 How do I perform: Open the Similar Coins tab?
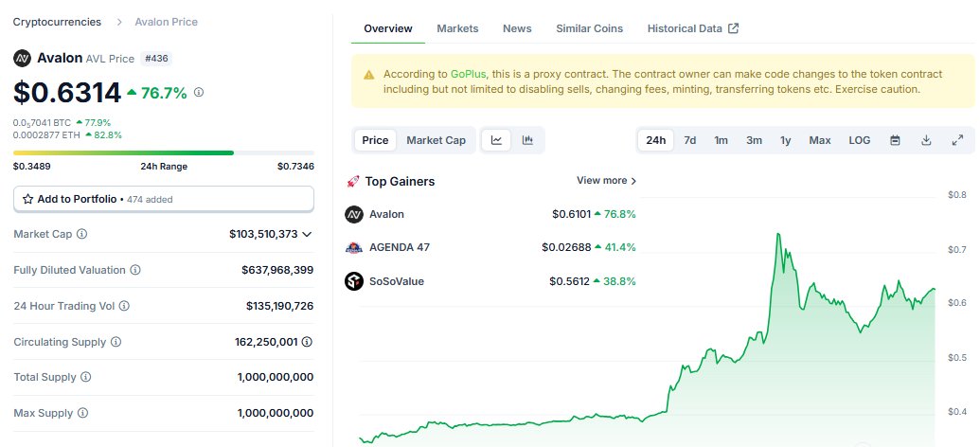(589, 28)
